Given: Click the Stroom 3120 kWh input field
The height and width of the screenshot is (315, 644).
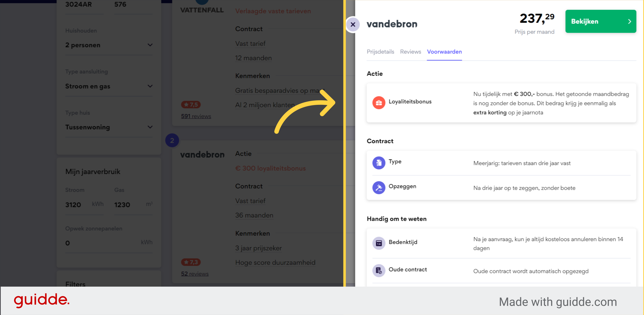Looking at the screenshot, I should click(84, 205).
